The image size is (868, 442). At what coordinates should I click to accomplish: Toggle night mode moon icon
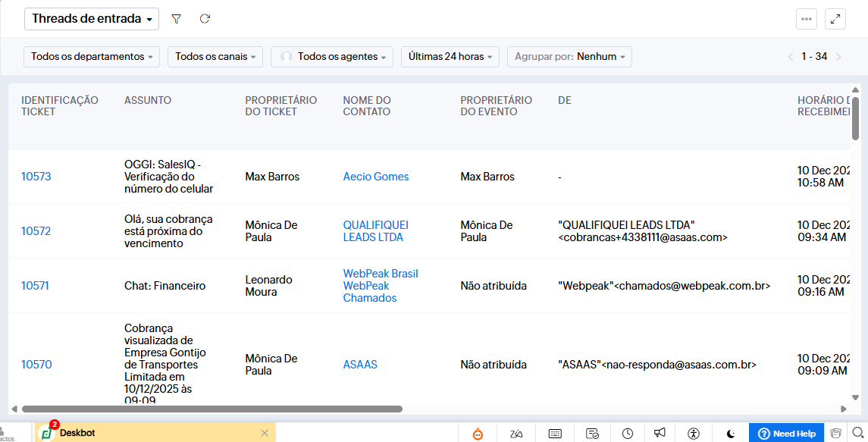[731, 434]
